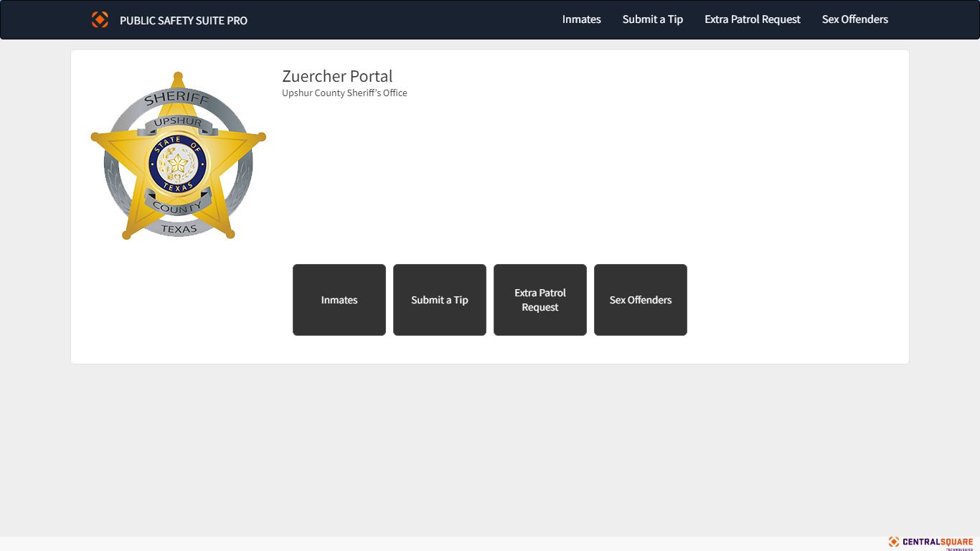Screen dimensions: 980x551
Task: Open Inmates in the top navigation bar
Action: tap(582, 19)
